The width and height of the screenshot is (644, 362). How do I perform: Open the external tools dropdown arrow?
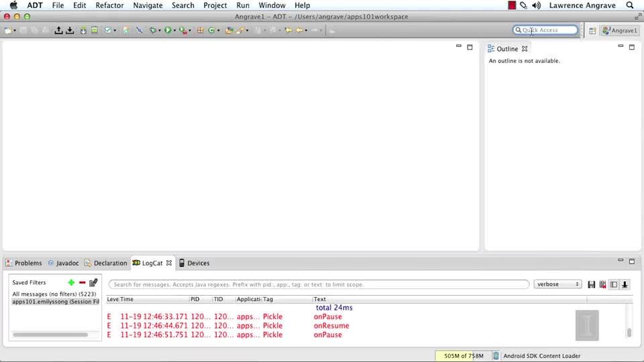(x=190, y=31)
